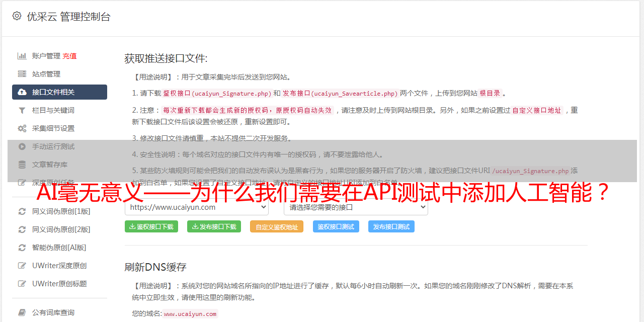Click the filter icon for 栏目与关键词

pyautogui.click(x=22, y=110)
